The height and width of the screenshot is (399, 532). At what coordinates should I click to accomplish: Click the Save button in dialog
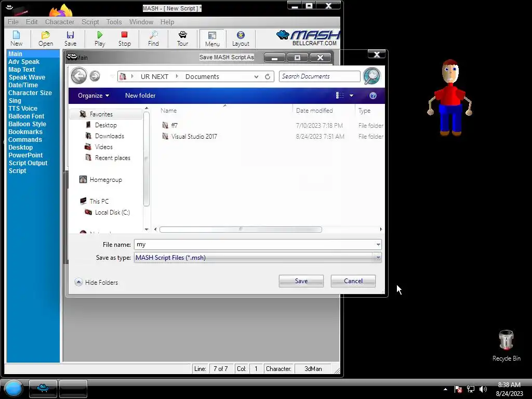pos(301,281)
